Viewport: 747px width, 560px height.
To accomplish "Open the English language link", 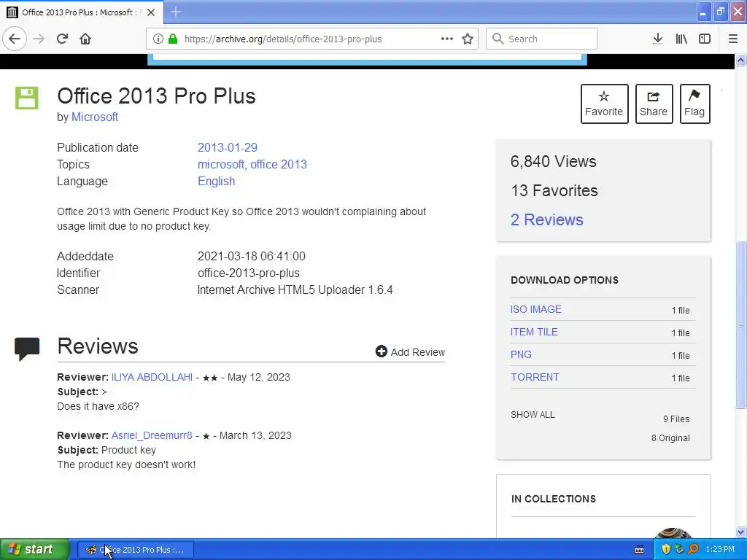I will (216, 181).
